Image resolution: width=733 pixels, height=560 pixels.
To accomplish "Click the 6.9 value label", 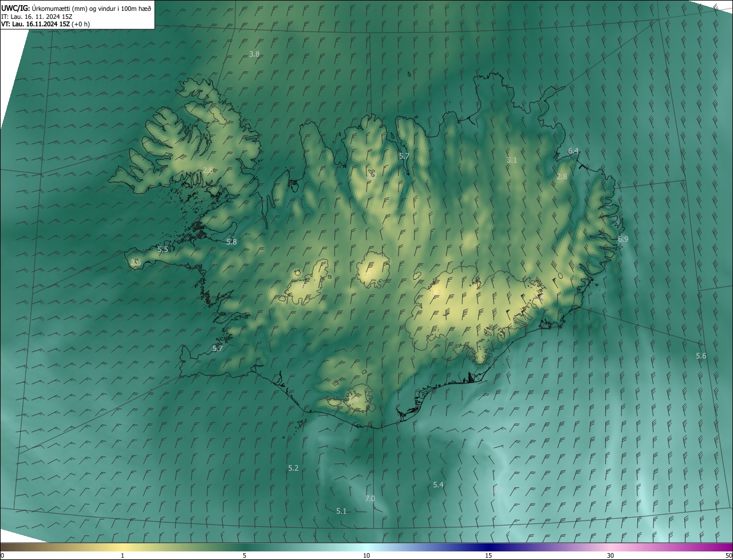I will (623, 239).
